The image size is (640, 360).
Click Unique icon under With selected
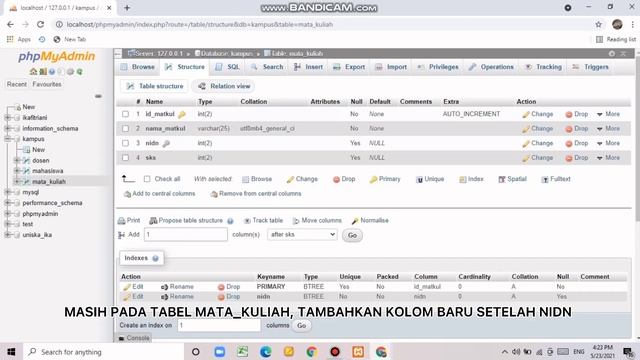tap(419, 180)
